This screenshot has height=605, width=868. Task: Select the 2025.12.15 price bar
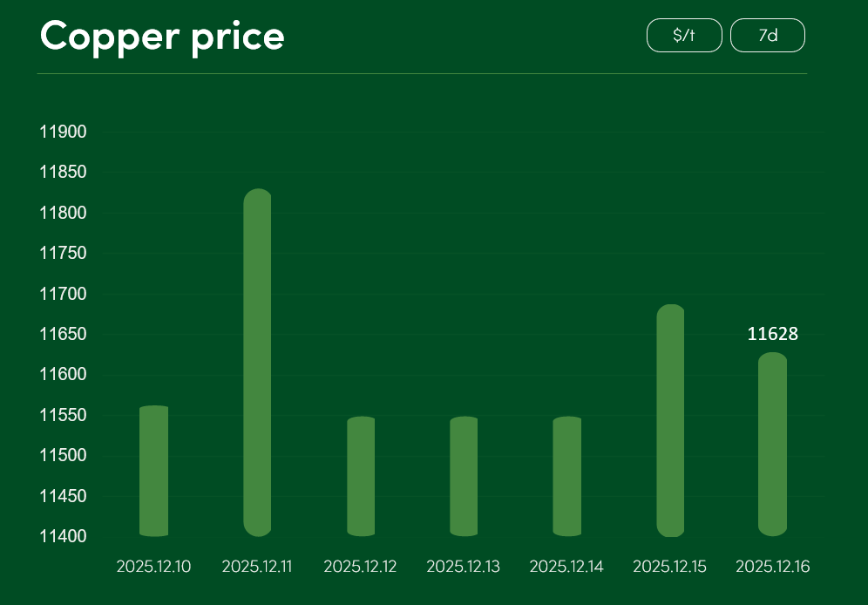(x=670, y=420)
